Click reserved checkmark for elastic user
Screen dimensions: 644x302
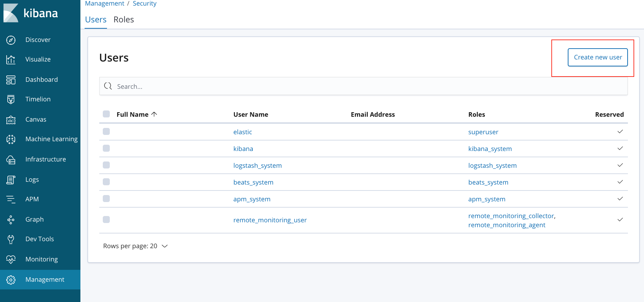pyautogui.click(x=620, y=132)
